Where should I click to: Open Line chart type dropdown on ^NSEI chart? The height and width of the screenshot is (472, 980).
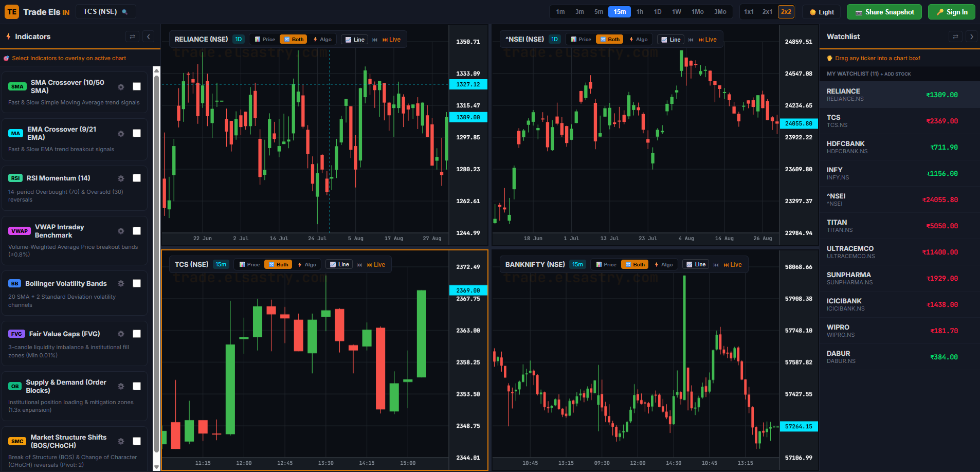pyautogui.click(x=670, y=40)
